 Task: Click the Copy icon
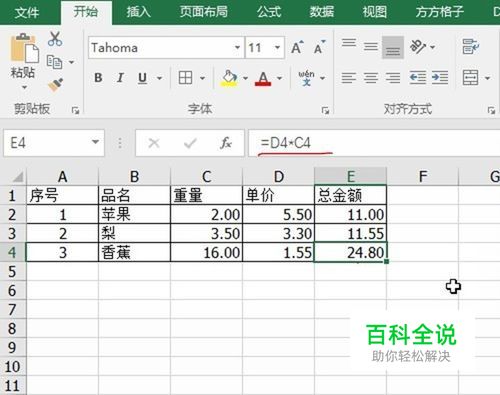point(54,62)
